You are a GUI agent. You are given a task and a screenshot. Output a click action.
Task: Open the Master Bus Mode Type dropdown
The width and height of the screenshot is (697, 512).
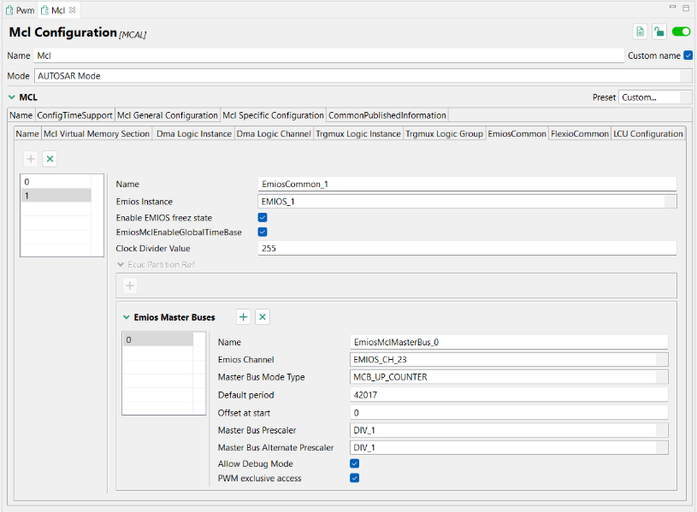point(510,377)
